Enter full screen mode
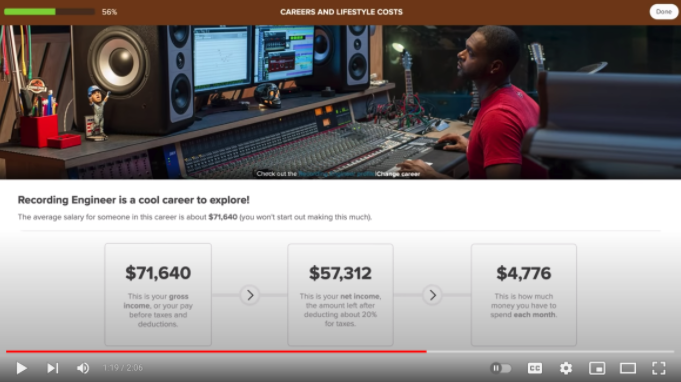 click(x=659, y=368)
